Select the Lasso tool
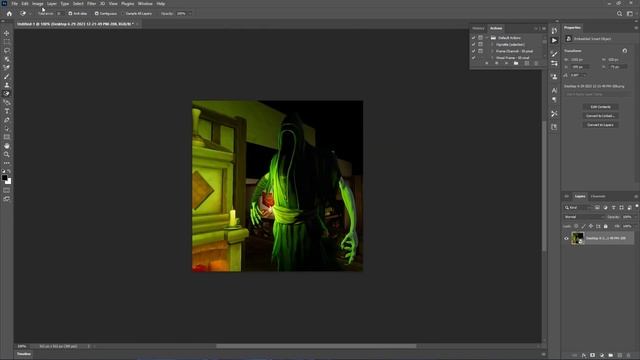The width and height of the screenshot is (640, 360). click(x=7, y=51)
